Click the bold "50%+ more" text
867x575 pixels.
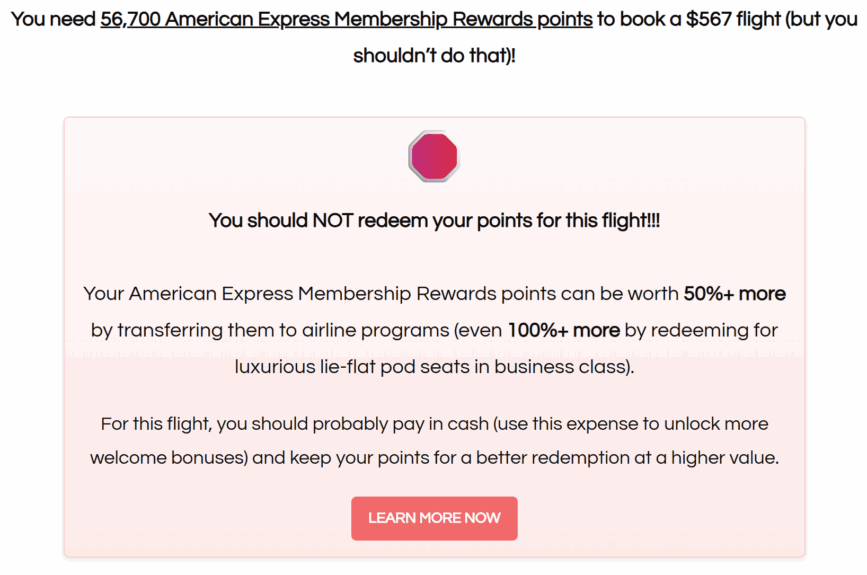[734, 294]
